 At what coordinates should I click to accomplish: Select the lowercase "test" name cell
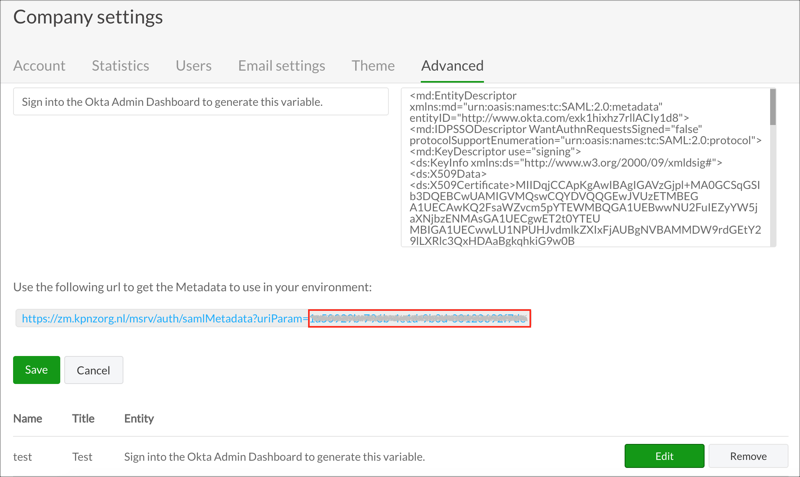[23, 457]
